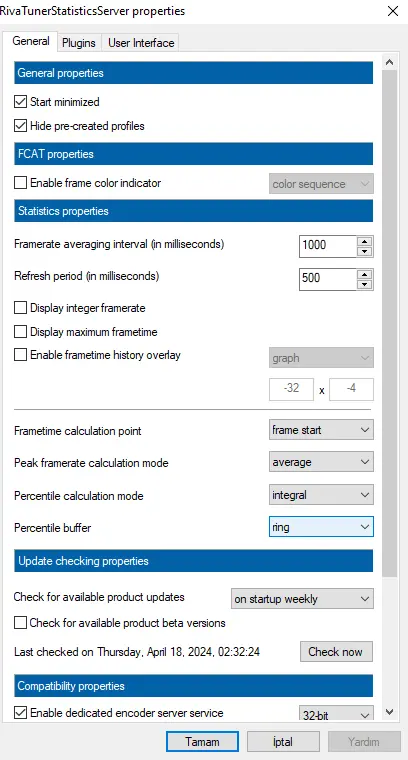Click the Check now button
Screen dimensions: 408x760
pyautogui.click(x=336, y=651)
